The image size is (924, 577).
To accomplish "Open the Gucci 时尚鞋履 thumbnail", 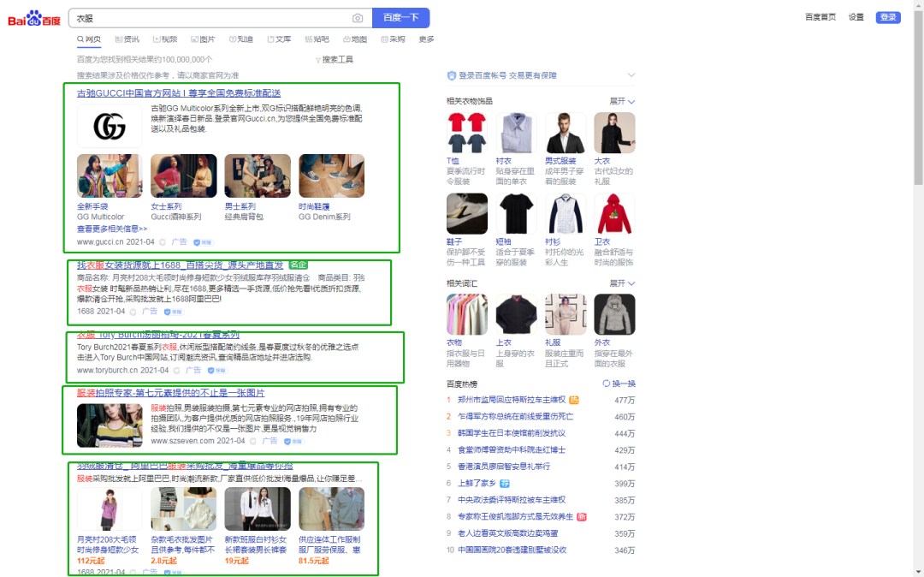I will pyautogui.click(x=332, y=176).
